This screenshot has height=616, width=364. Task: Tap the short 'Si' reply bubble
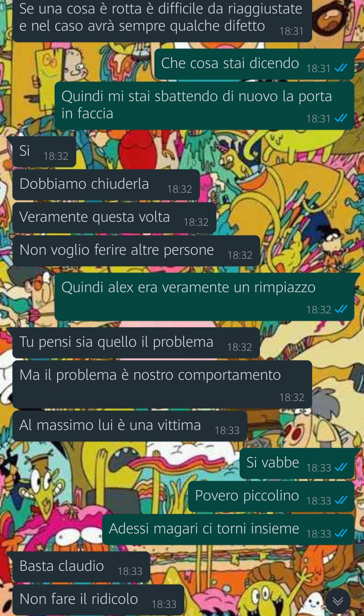point(44,152)
